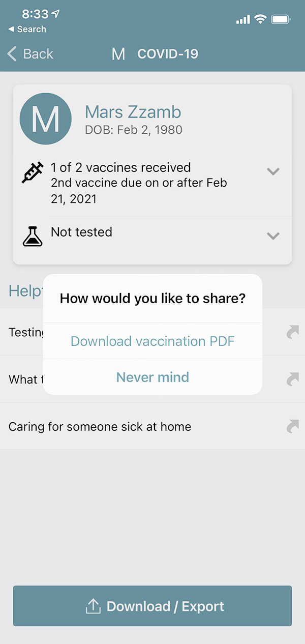
Task: Click the share upload icon in button
Action: point(93,606)
